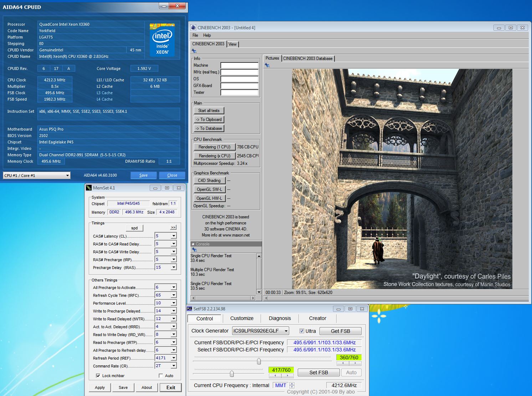Click left arrow under 417/760 value
532x396 pixels.
pos(275,376)
